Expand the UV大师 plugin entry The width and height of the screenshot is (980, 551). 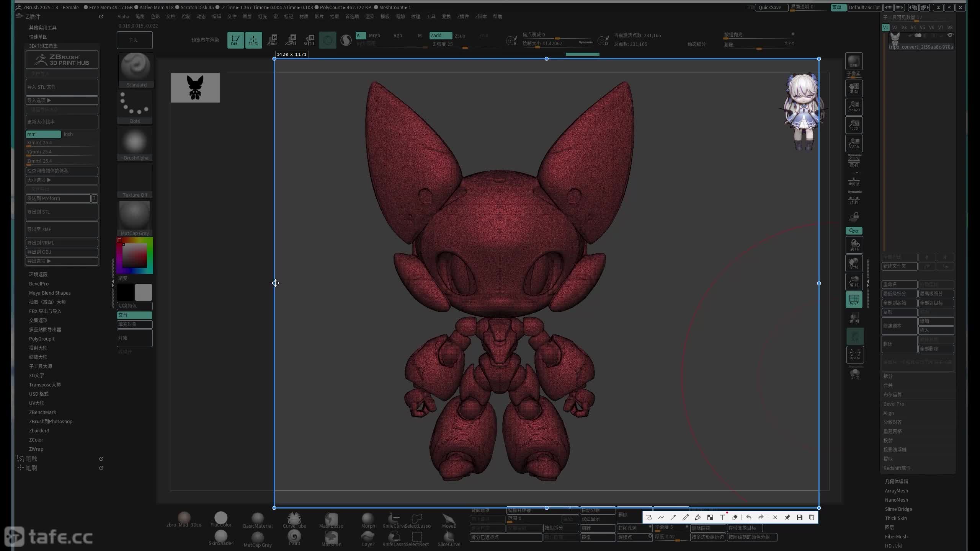pyautogui.click(x=37, y=403)
